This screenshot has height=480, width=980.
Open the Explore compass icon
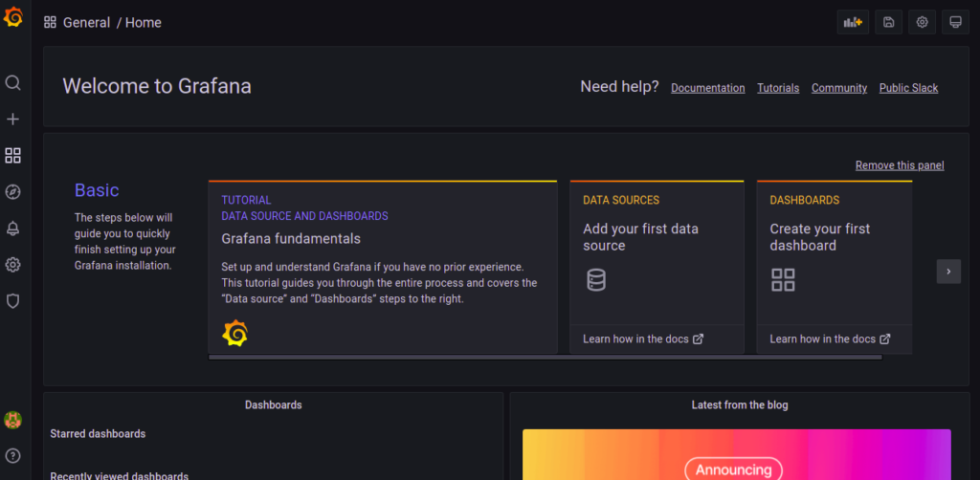[13, 192]
